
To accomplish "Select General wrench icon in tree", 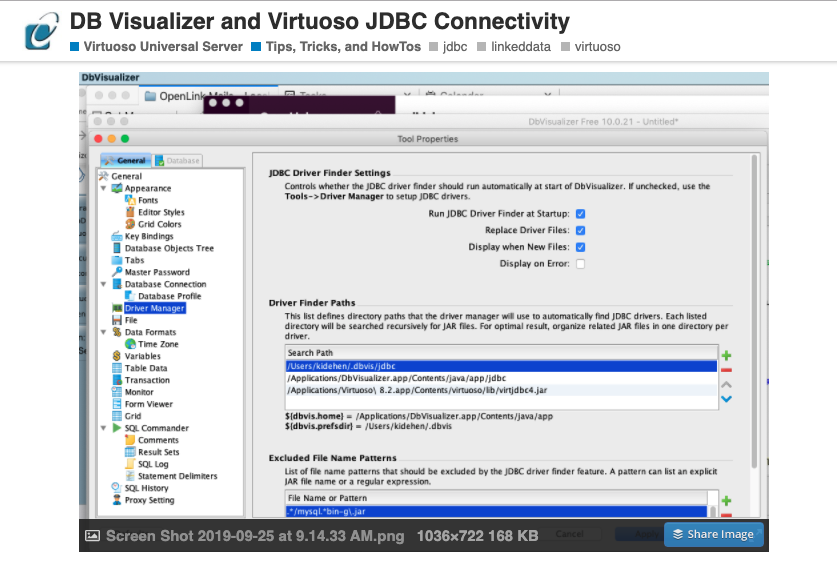I will click(104, 176).
